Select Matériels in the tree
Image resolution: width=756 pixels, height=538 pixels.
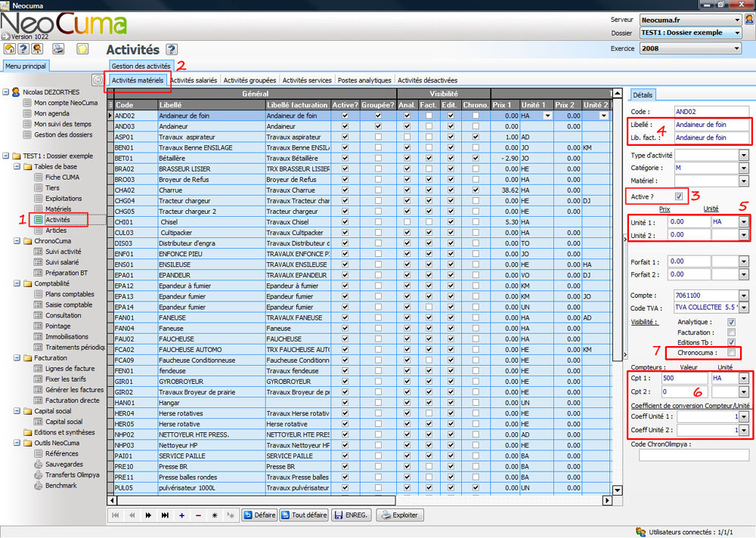[58, 209]
